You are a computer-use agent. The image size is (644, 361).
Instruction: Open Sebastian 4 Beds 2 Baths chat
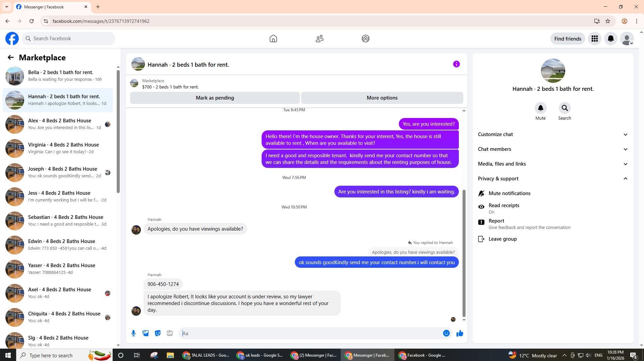[x=58, y=221]
